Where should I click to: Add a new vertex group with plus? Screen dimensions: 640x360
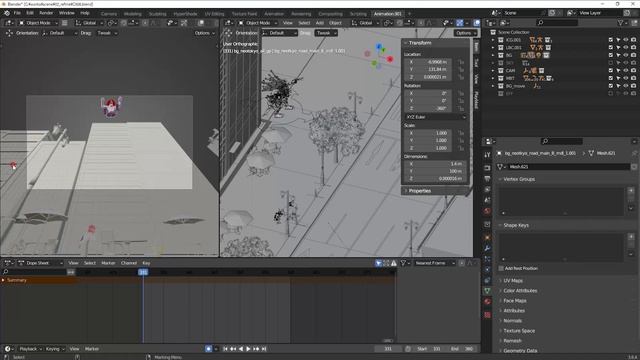coord(631,190)
